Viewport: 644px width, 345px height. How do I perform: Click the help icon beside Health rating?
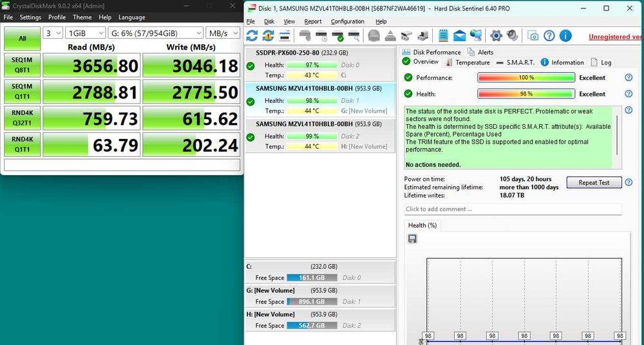[629, 93]
